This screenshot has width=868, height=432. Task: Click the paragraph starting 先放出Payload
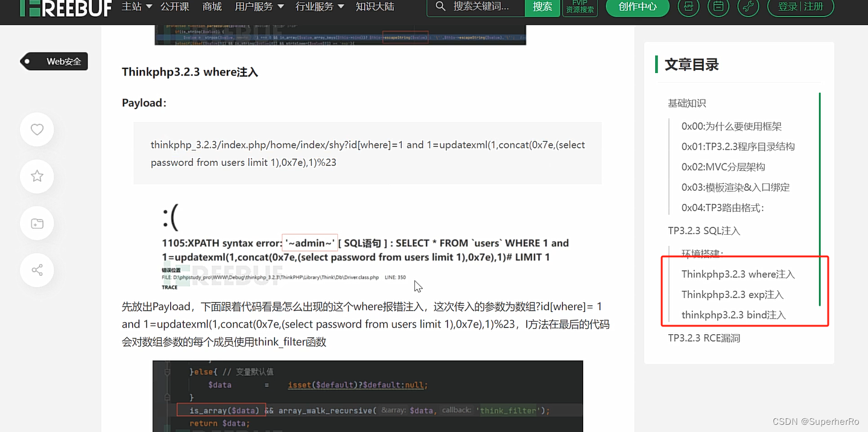pos(366,324)
